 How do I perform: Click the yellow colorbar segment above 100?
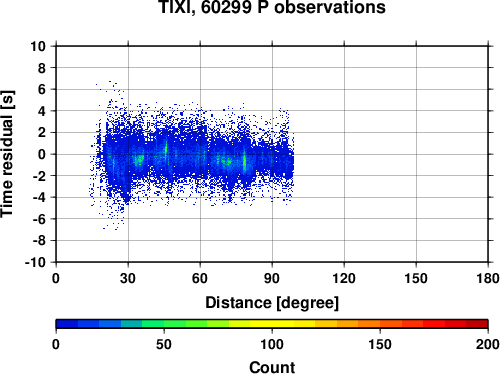point(283,324)
